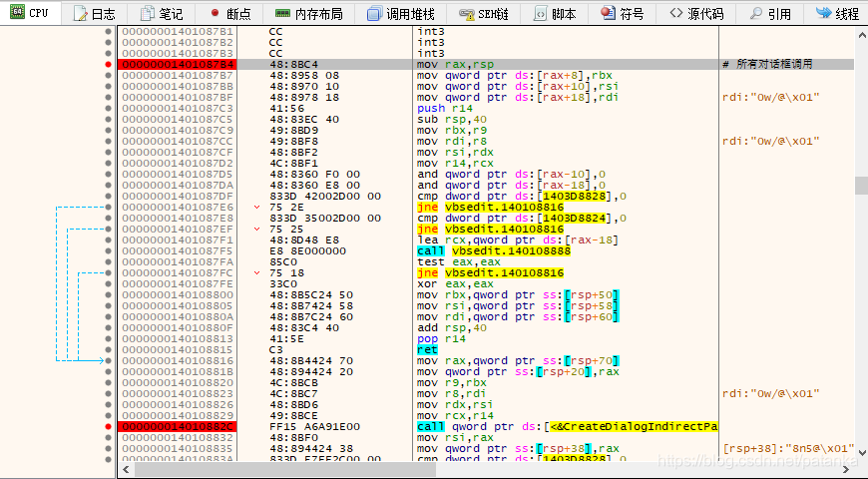Click the chain icon beside SEH链
Viewport: 868px width, 479px height.
point(467,13)
